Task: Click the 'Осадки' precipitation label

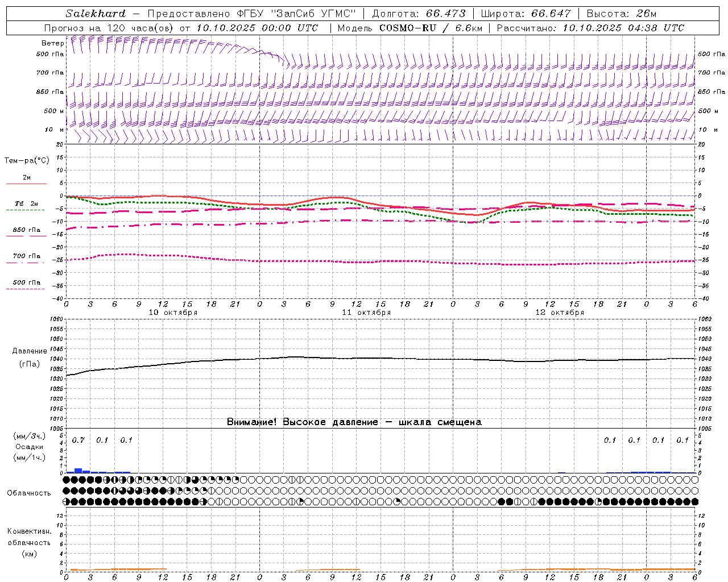Action: 30,447
